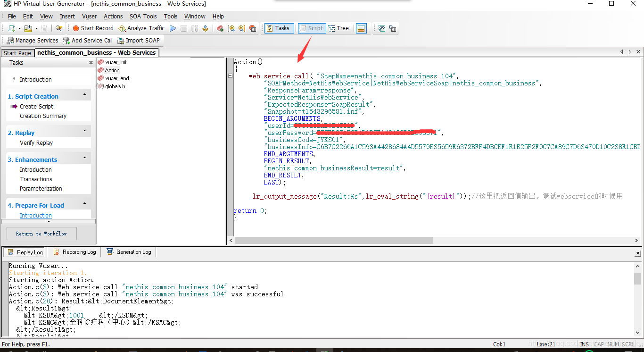The image size is (644, 352).
Task: Close the Tasks pane
Action: tap(91, 62)
